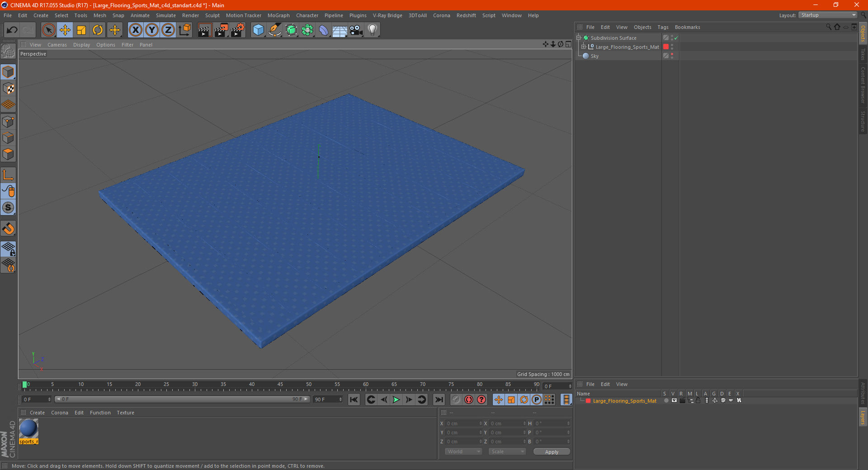
Task: Click the timeline preview range slider
Action: point(182,399)
